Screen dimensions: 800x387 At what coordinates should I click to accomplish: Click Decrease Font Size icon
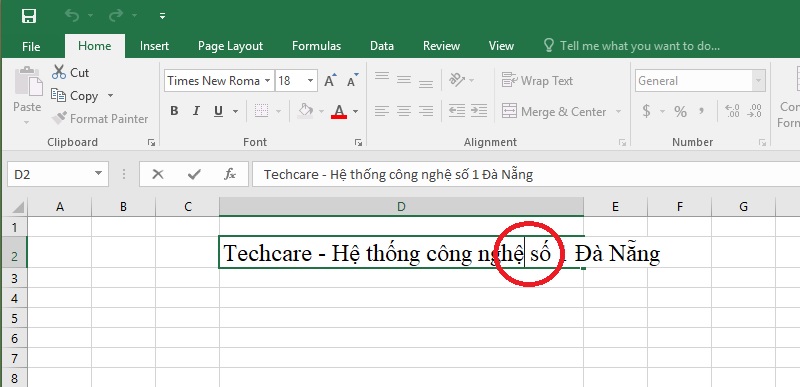353,80
